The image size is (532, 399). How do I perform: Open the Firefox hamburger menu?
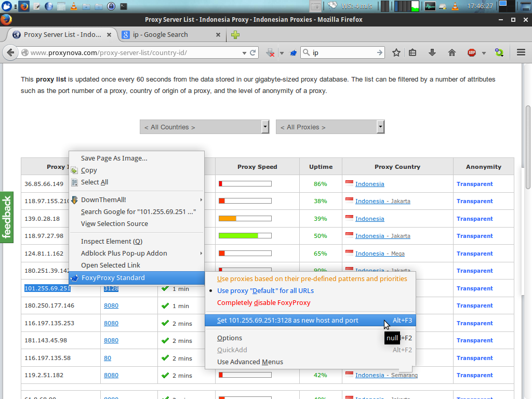point(521,52)
